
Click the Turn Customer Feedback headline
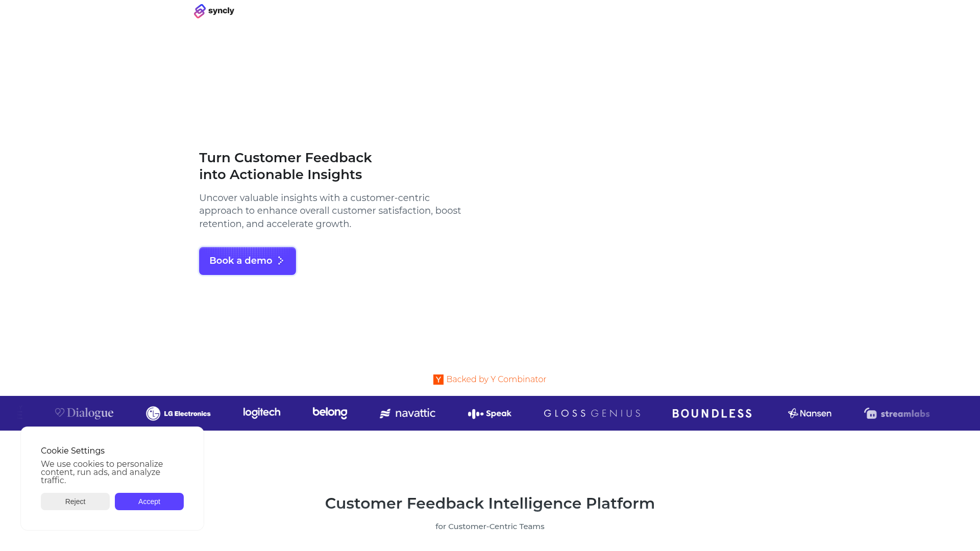coord(285,166)
